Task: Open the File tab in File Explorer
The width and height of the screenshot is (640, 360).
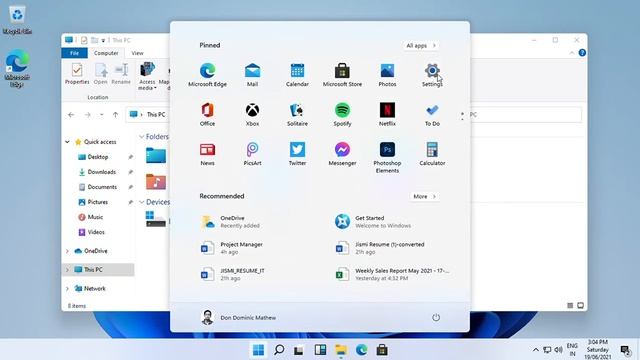Action: click(74, 53)
